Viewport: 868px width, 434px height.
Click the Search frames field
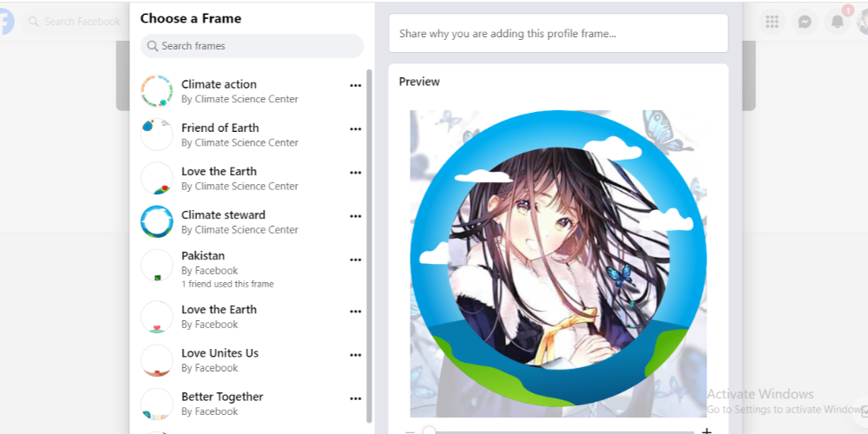pos(252,46)
